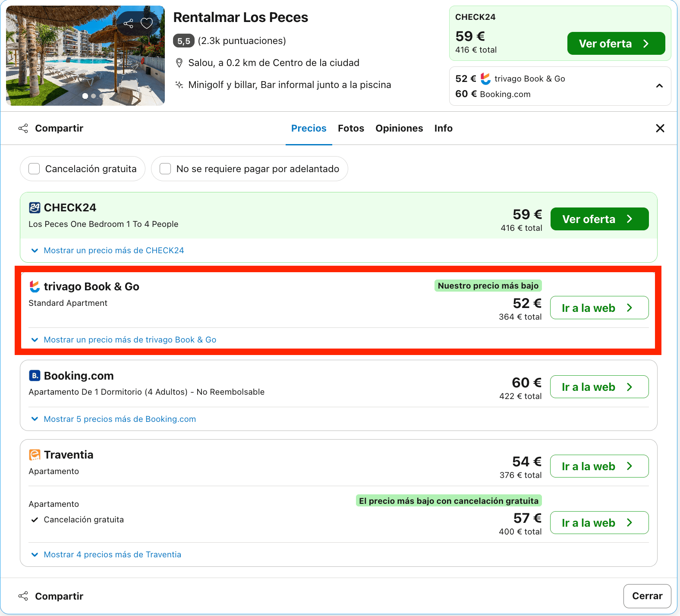
Task: Open the Opiniones tab
Action: pyautogui.click(x=399, y=128)
